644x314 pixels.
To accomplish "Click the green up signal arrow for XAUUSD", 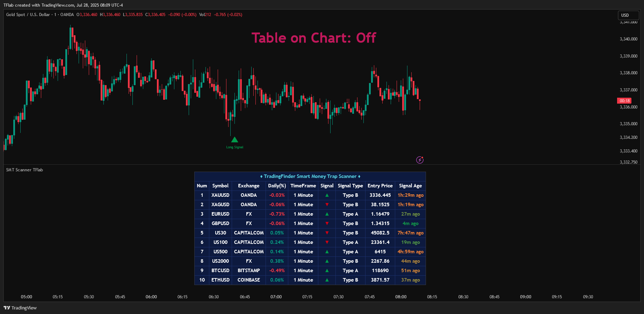I will click(327, 195).
